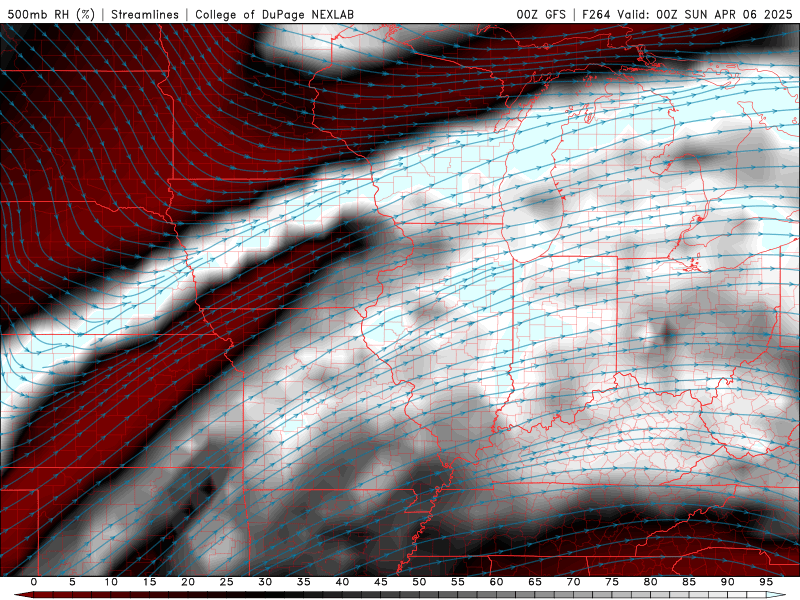Click colorbar value 95
800x600 pixels.
(x=766, y=582)
